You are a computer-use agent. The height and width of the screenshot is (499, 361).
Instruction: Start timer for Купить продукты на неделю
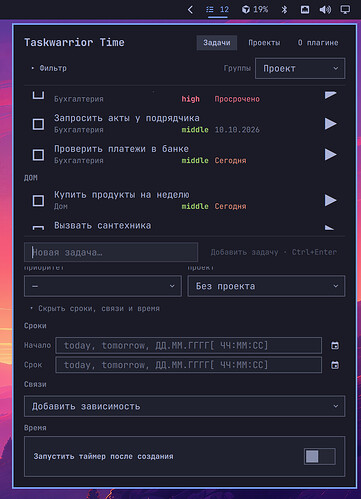[330, 200]
